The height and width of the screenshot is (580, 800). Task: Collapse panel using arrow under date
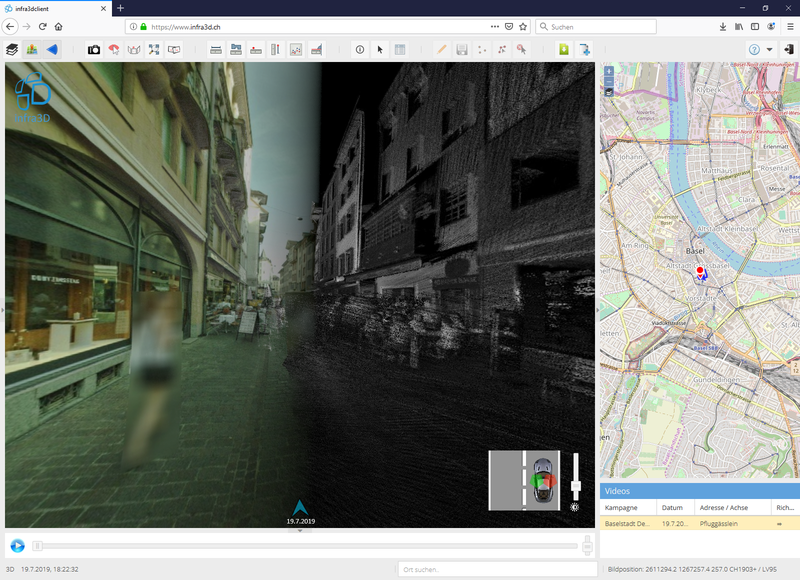[300, 531]
